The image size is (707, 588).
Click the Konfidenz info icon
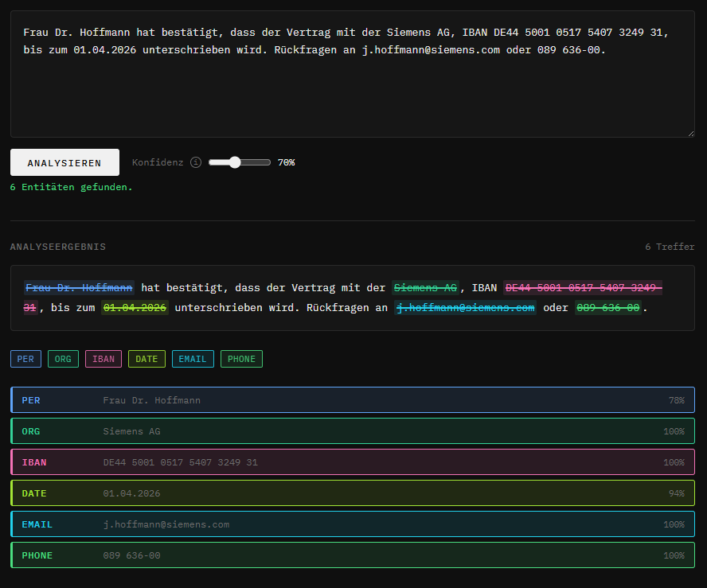pyautogui.click(x=196, y=162)
